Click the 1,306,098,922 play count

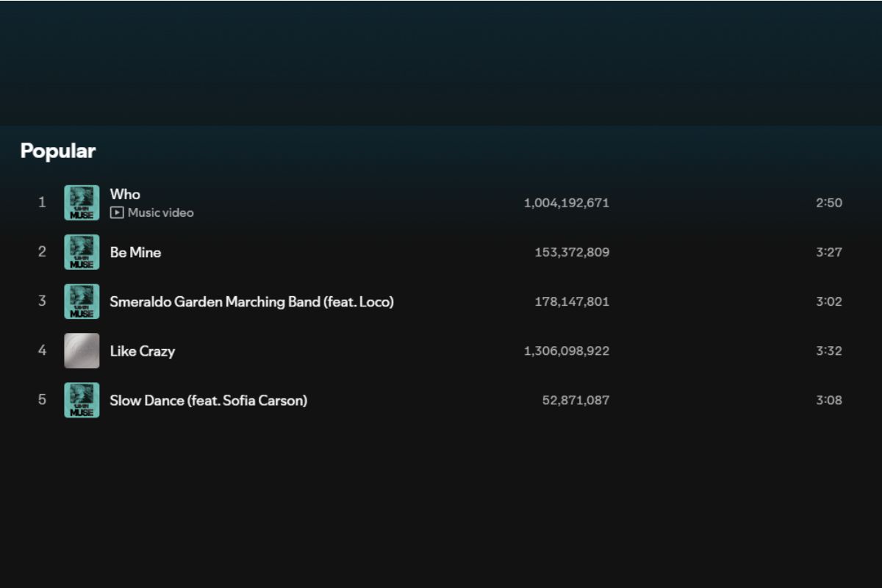pos(566,351)
